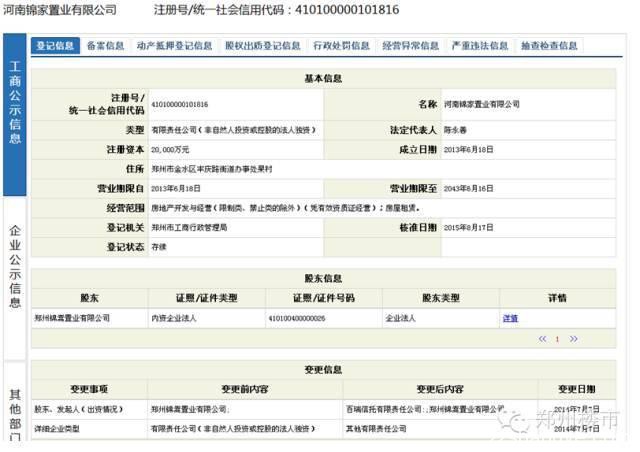Switch to the 严重违法信息 tab
This screenshot has width=640, height=452.
[x=480, y=45]
